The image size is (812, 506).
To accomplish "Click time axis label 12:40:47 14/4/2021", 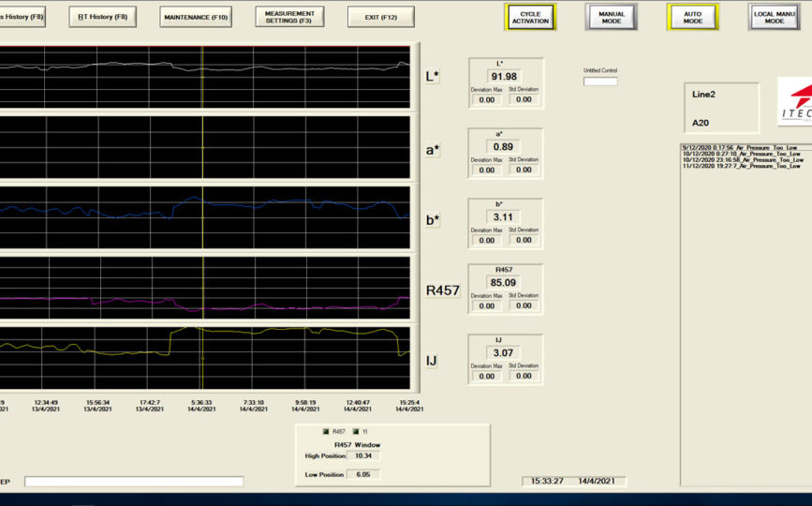I will coord(358,406).
